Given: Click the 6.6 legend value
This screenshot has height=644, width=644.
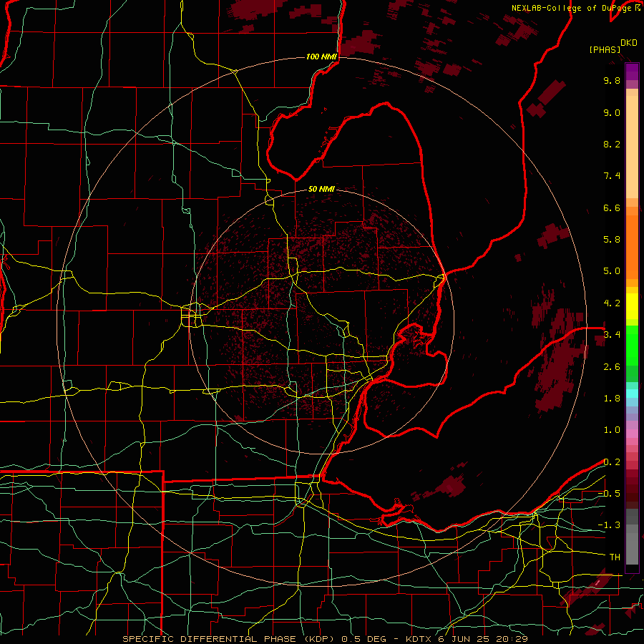Looking at the screenshot, I should pyautogui.click(x=612, y=208).
